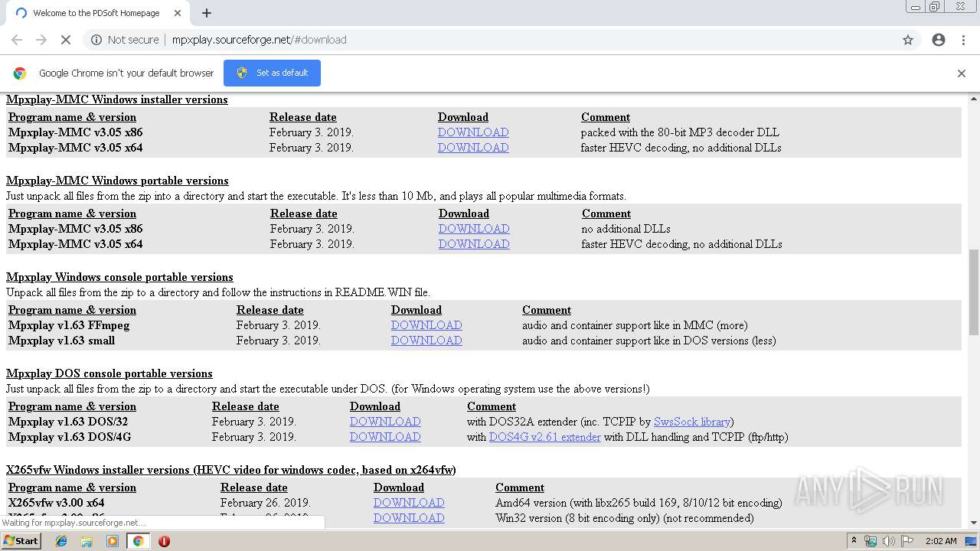Download Mpxplay v1.63 FFmpeg
Viewport: 980px width, 551px height.
tap(426, 325)
